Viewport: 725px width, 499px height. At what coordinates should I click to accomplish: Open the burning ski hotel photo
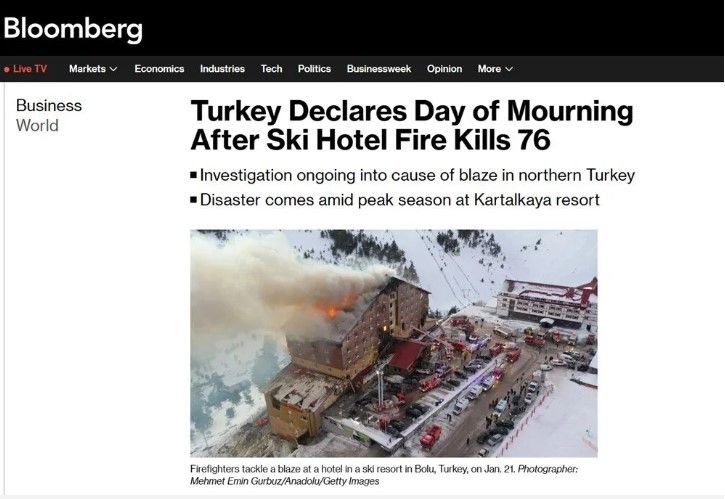[x=393, y=343]
